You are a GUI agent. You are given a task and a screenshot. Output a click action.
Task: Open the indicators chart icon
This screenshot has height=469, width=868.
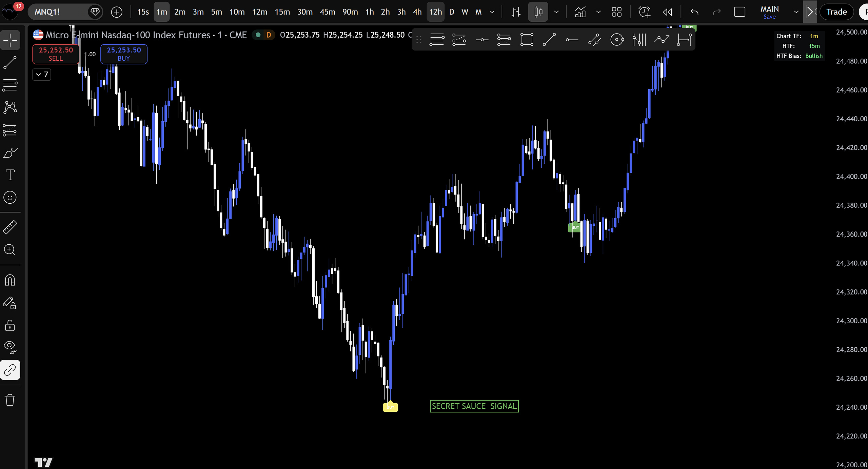(580, 12)
